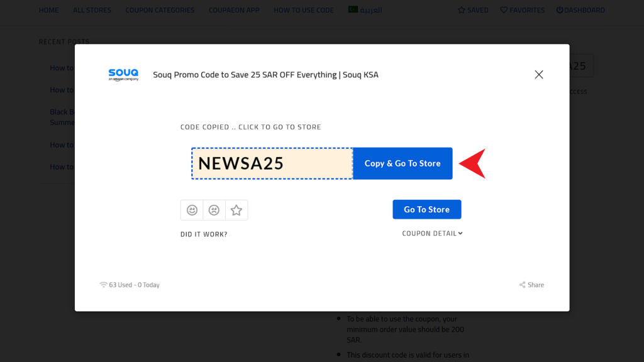Close the coupon popup with the X
The width and height of the screenshot is (644, 362).
(538, 74)
